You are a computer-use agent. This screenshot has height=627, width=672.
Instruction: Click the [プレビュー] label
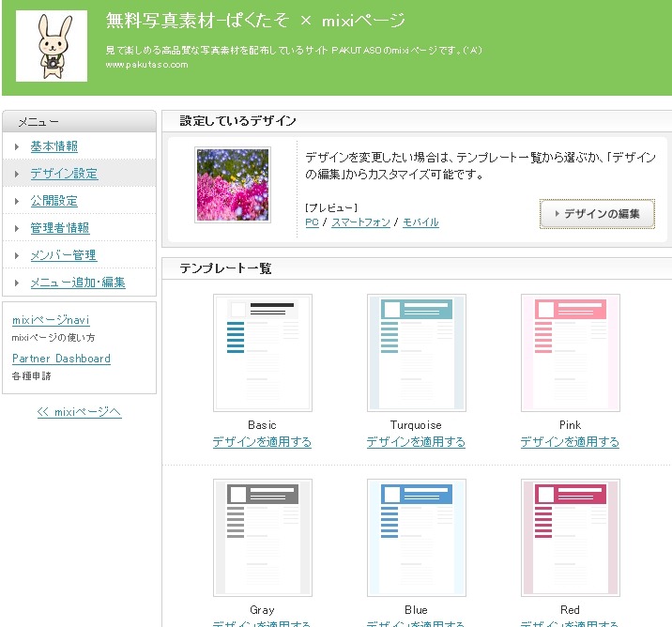(x=331, y=207)
